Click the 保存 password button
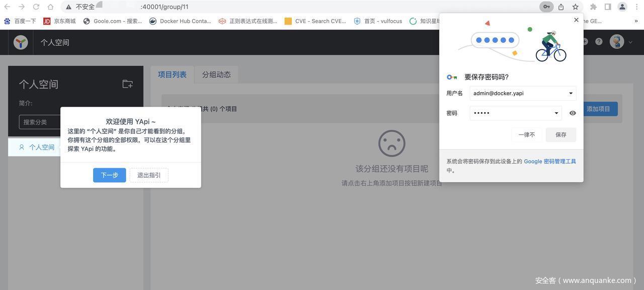The image size is (644, 290). coord(560,135)
